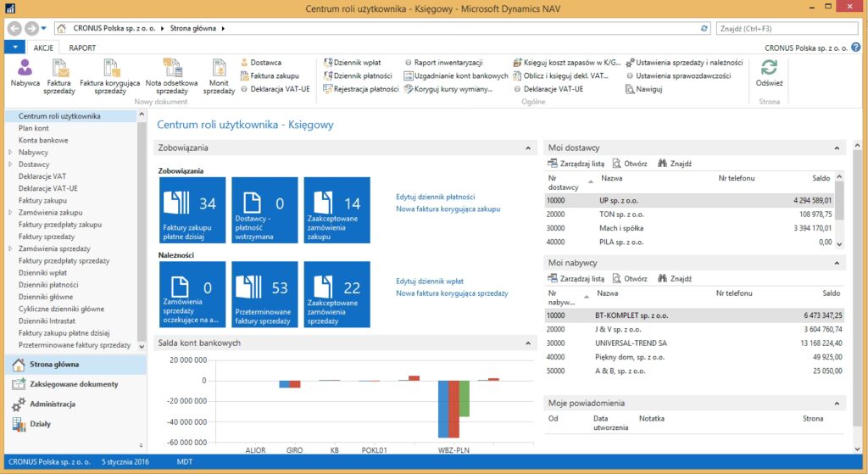Screen dimensions: 868x474
Task: Open Nawiguj tool in ribbon
Action: point(644,88)
